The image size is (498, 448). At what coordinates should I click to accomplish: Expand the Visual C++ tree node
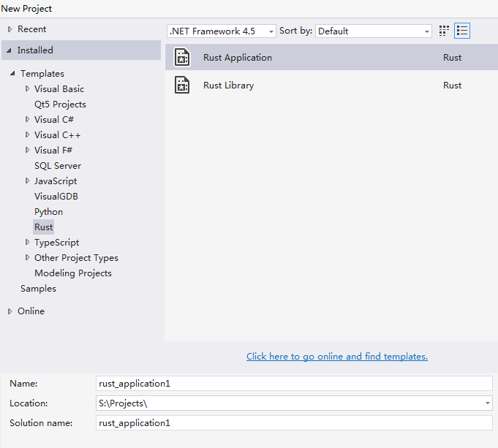coord(28,135)
